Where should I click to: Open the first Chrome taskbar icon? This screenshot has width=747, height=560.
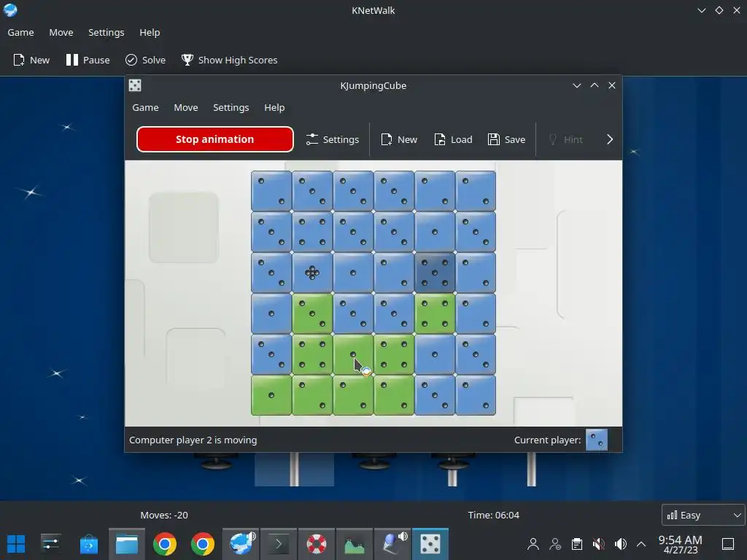[x=164, y=544]
